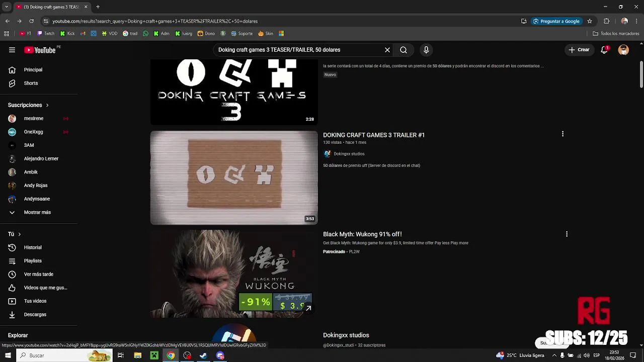Open the account avatar menu

point(623,50)
